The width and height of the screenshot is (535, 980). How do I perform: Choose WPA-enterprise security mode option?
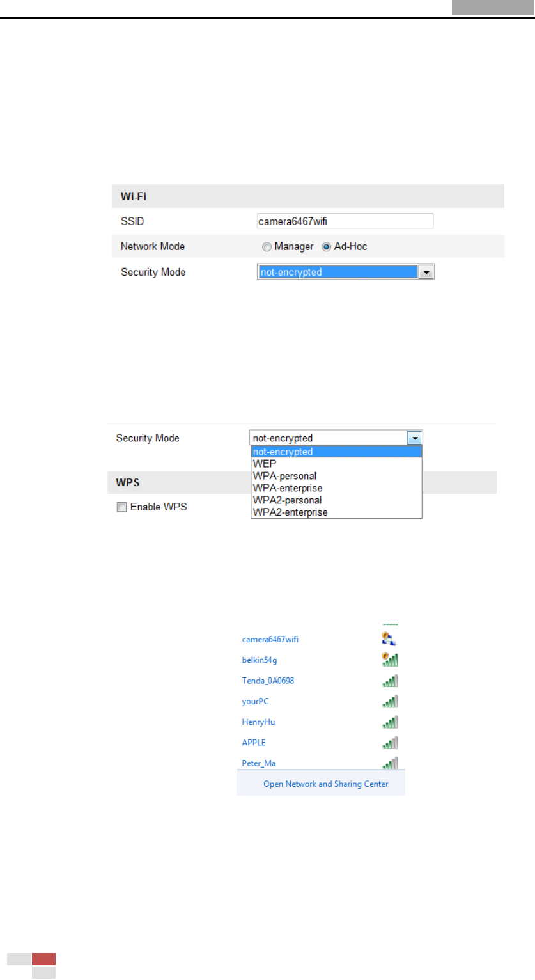click(x=336, y=488)
